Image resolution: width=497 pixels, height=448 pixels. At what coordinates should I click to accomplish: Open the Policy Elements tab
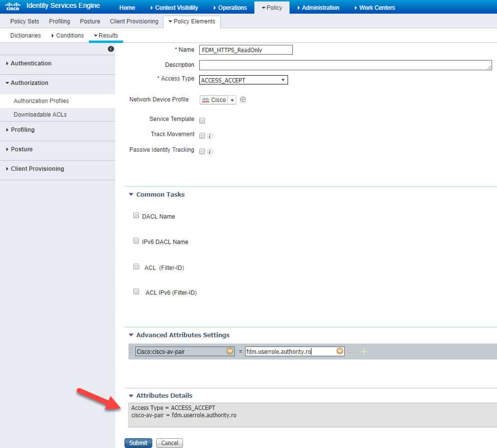(192, 21)
